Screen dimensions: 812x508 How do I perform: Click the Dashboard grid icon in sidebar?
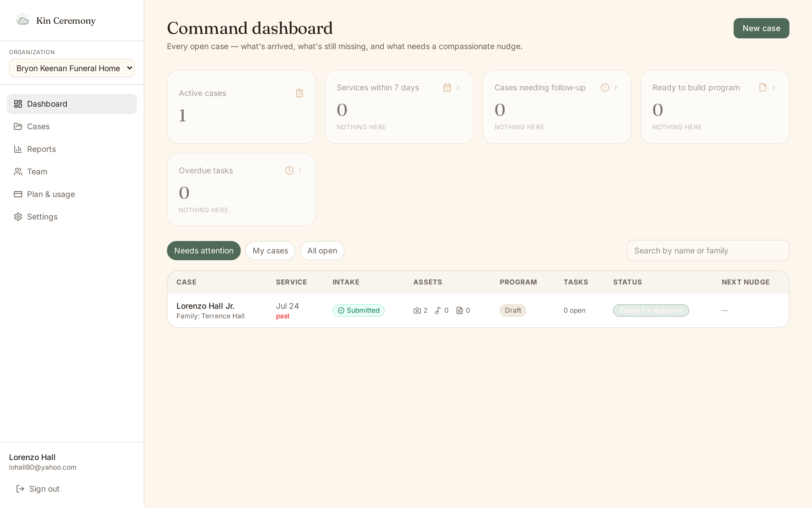point(18,104)
